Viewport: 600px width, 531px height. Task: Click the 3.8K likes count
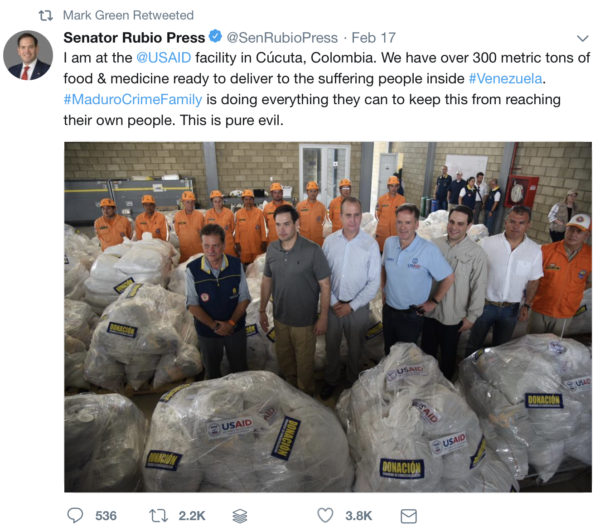[359, 516]
